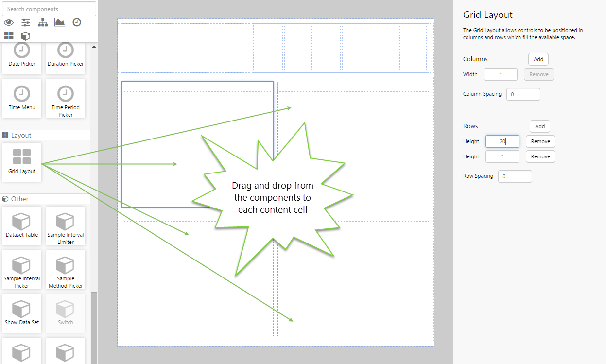This screenshot has width=606, height=364.
Task: Select the Sample Method Picker component
Action: [x=65, y=270]
